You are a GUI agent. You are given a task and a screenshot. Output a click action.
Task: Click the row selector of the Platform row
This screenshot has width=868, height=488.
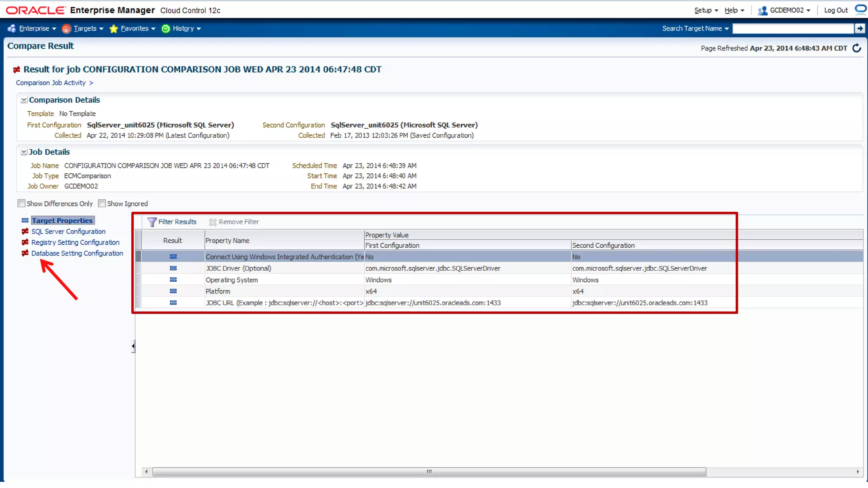(x=138, y=291)
